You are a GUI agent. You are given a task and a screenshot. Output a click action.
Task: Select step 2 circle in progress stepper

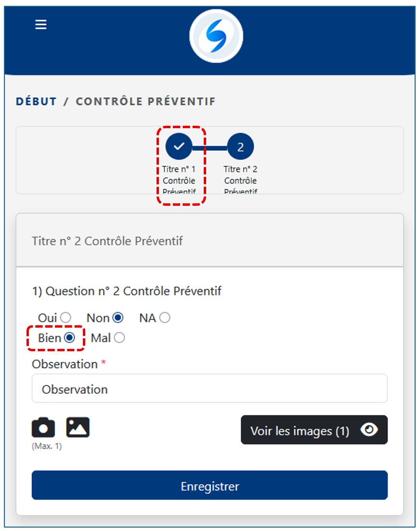click(x=240, y=146)
